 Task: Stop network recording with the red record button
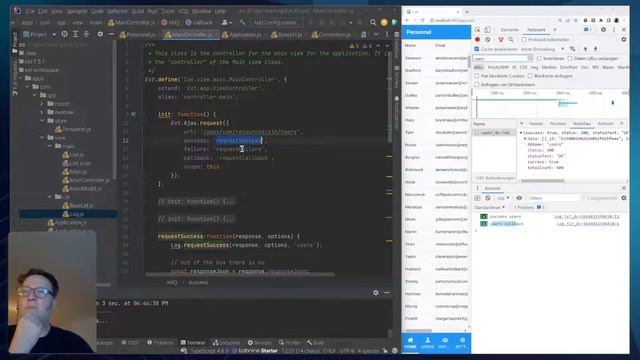tap(477, 40)
